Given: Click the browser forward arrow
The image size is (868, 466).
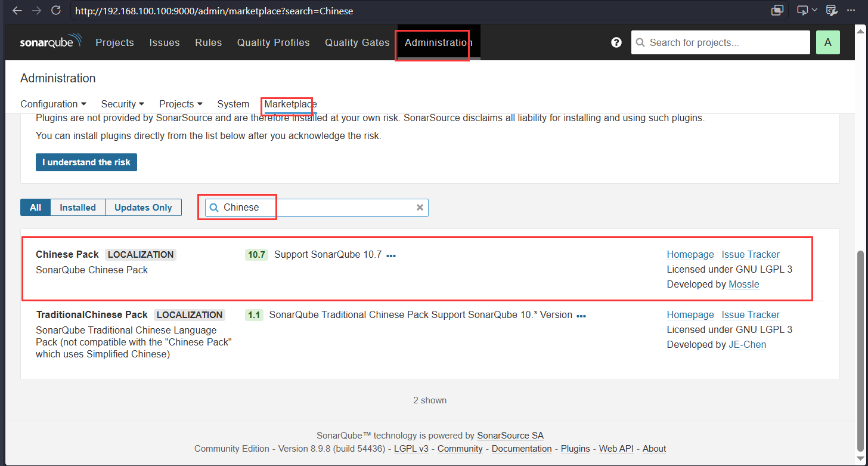Looking at the screenshot, I should [36, 11].
